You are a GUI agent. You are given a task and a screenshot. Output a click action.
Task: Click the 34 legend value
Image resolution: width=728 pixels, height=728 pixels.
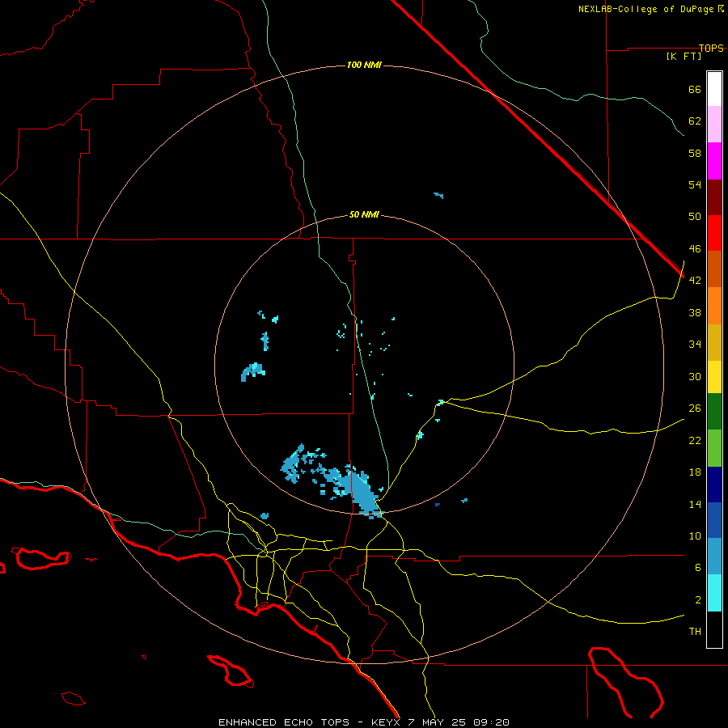coord(695,345)
